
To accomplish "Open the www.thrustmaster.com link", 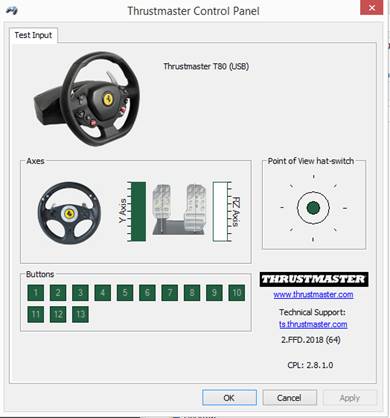I will click(313, 295).
